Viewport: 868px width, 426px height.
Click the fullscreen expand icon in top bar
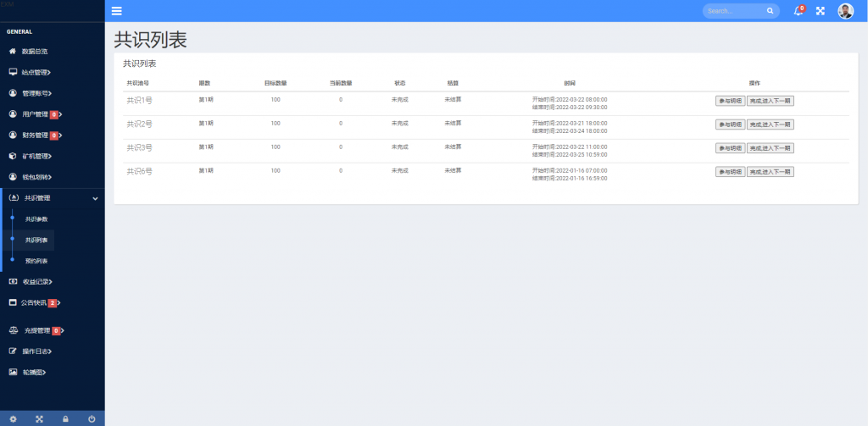point(820,11)
